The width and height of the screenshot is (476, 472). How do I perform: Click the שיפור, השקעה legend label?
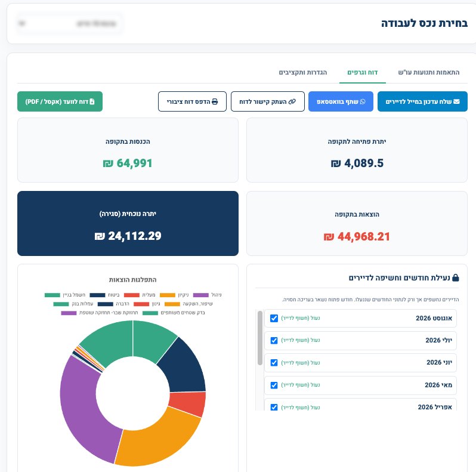pyautogui.click(x=197, y=304)
